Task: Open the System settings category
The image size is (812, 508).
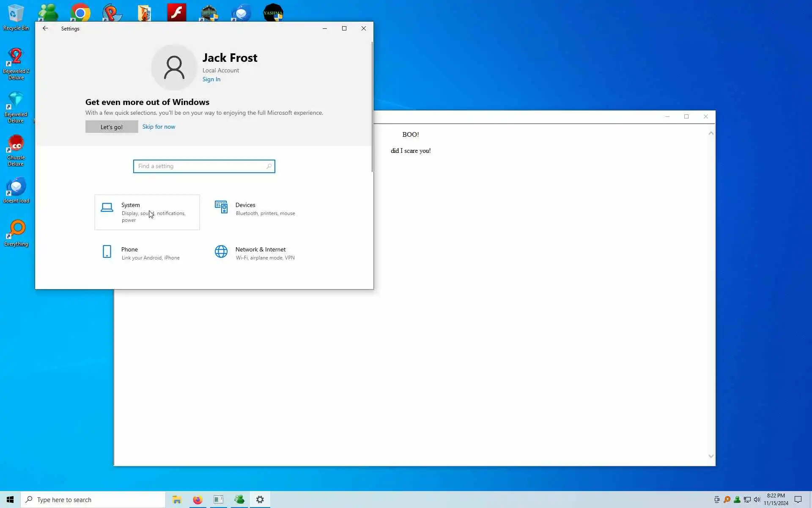Action: 147,212
